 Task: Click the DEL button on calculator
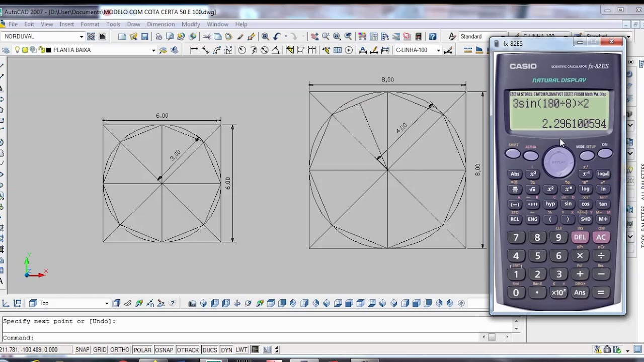580,237
